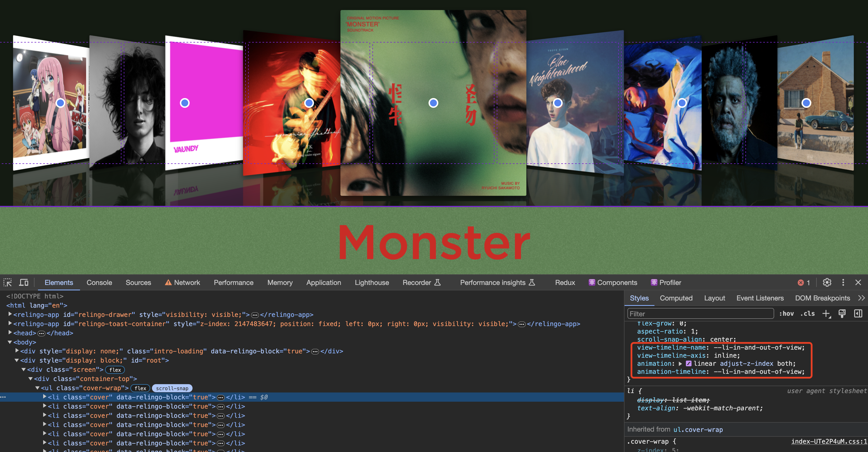Open the Memory tab
This screenshot has width=868, height=452.
coord(280,282)
